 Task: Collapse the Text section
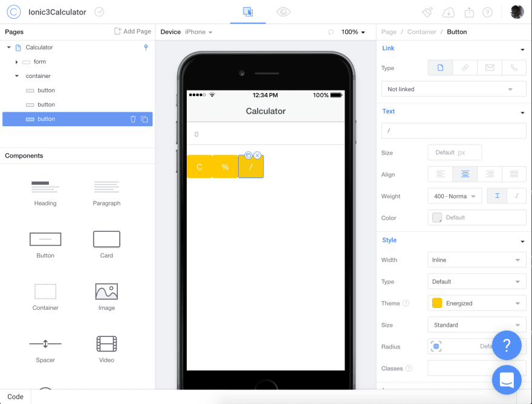click(x=522, y=113)
